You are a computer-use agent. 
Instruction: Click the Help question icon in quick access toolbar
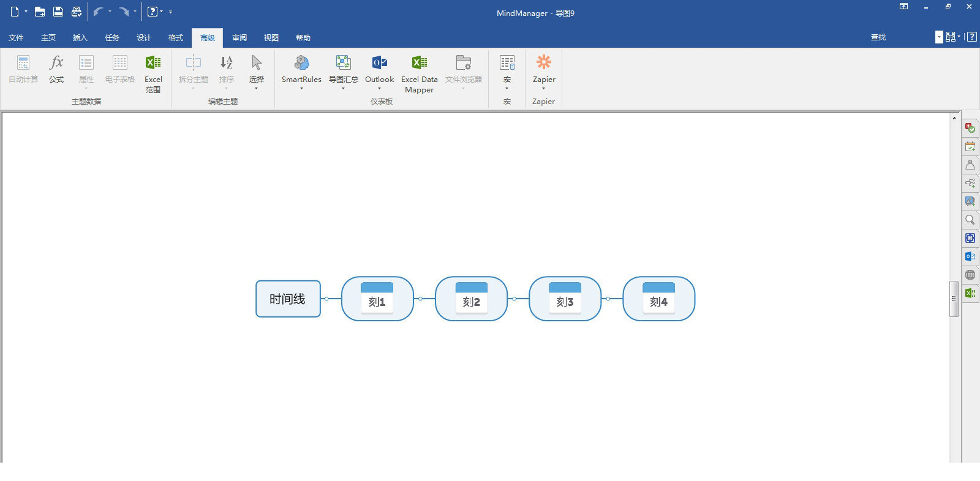pyautogui.click(x=153, y=12)
